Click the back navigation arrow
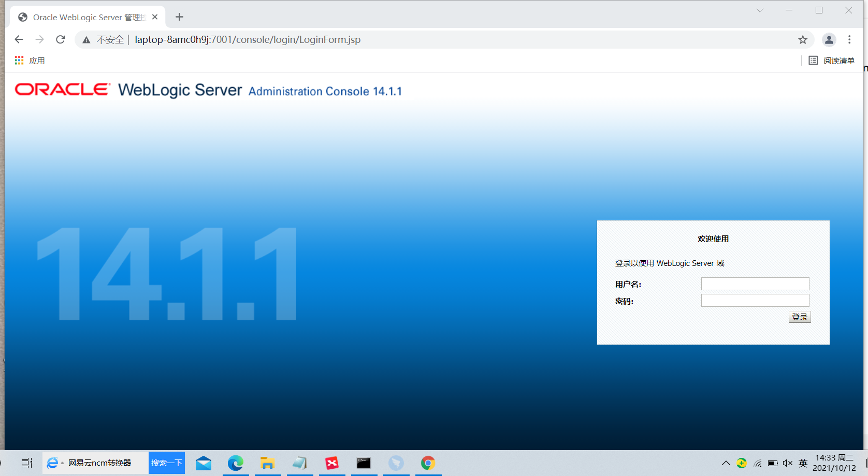 (19, 39)
